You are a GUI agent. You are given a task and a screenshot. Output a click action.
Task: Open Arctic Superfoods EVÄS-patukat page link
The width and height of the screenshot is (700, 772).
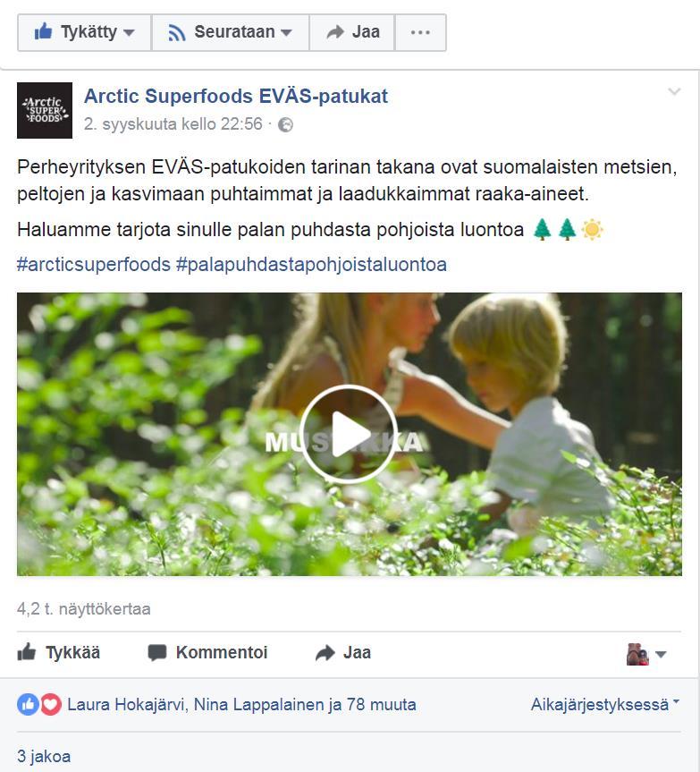pos(236,97)
